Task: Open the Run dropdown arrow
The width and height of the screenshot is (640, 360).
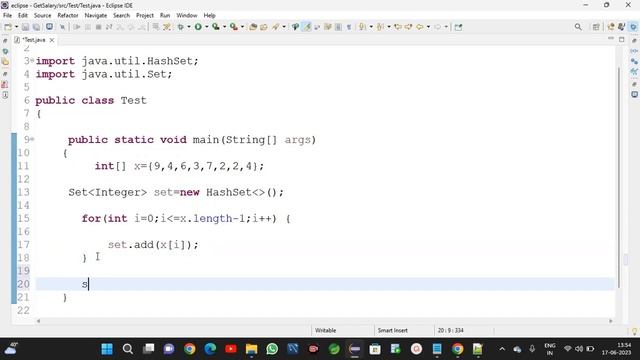Action: click(x=207, y=27)
